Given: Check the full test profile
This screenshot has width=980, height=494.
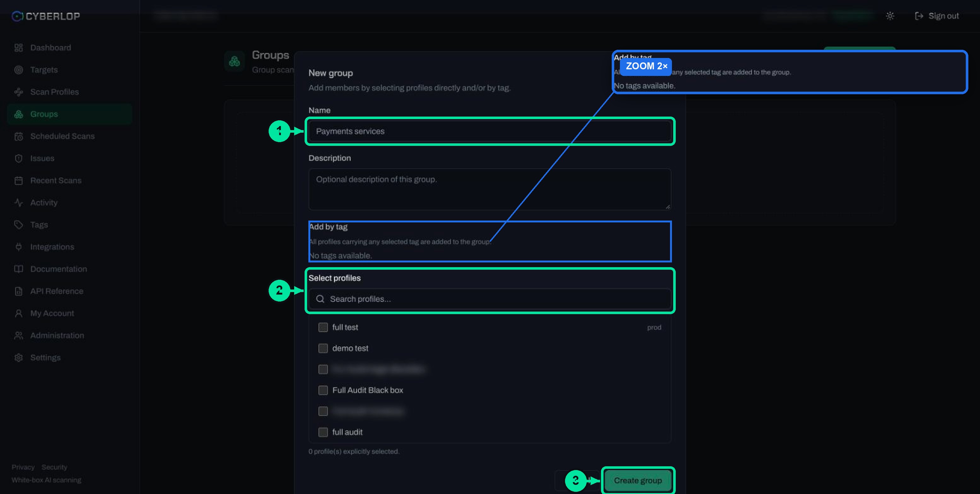Looking at the screenshot, I should (x=323, y=327).
